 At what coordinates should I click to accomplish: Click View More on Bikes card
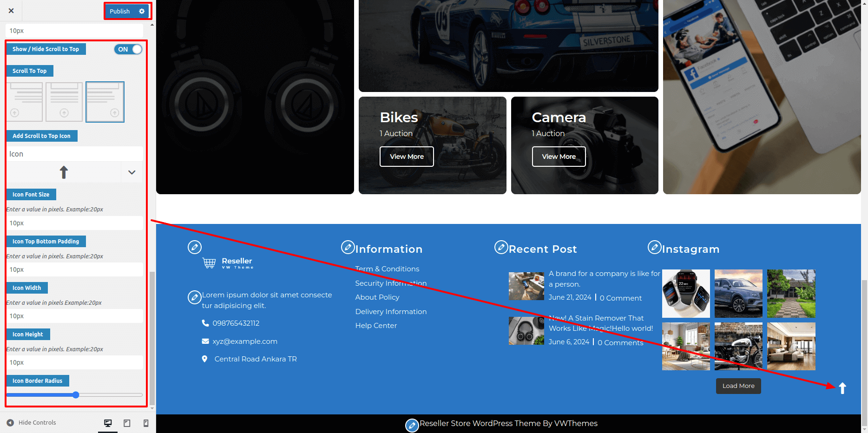click(x=407, y=157)
